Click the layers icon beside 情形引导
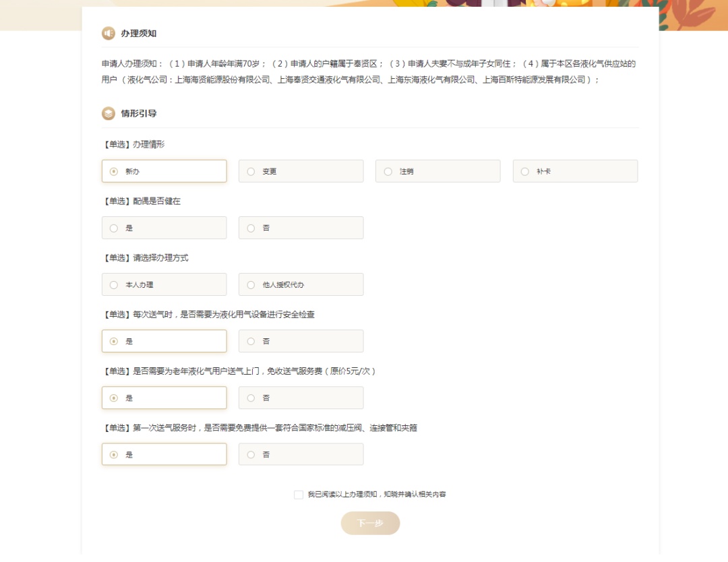The image size is (728, 562). (108, 113)
